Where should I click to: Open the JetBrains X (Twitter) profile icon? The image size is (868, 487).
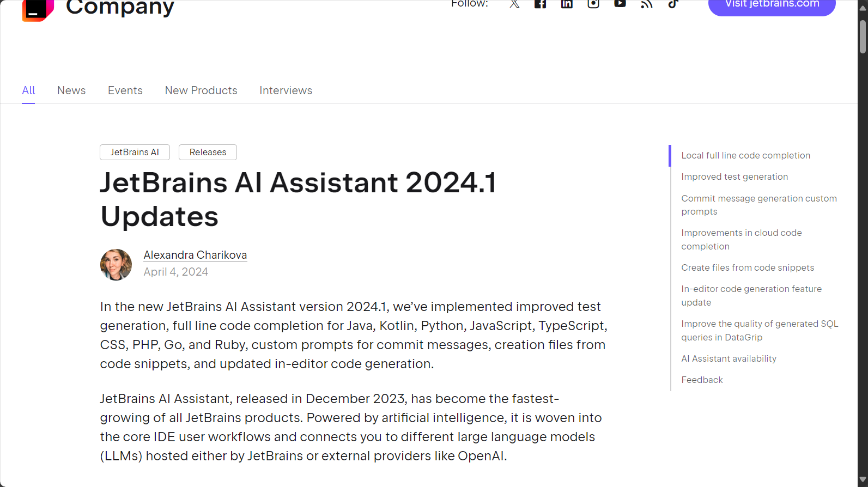[514, 4]
